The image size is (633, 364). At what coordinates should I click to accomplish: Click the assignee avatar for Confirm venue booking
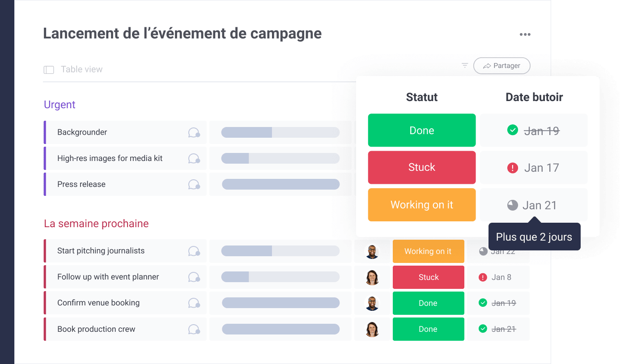pos(372,303)
